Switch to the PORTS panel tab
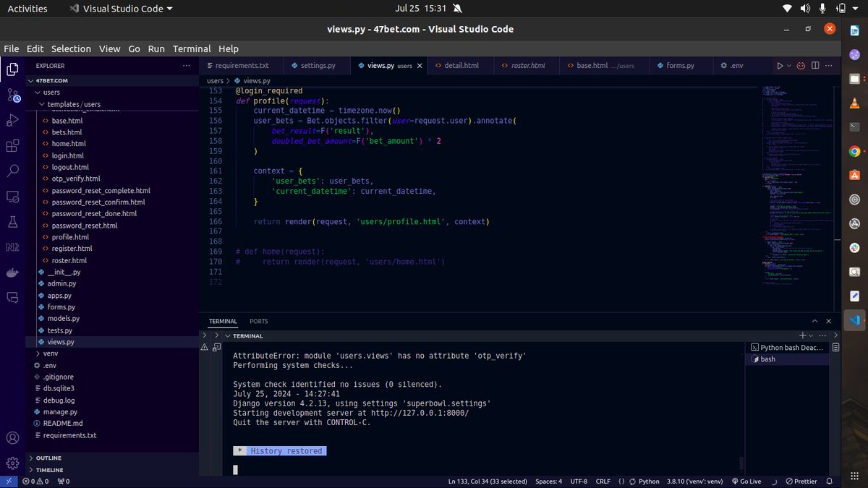868x488 pixels. pos(259,321)
